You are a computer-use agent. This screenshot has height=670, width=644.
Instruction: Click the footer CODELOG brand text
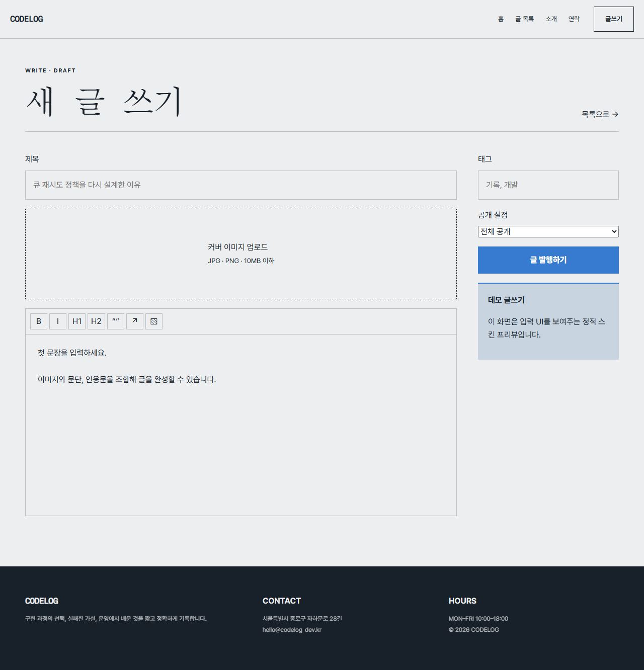(x=42, y=601)
